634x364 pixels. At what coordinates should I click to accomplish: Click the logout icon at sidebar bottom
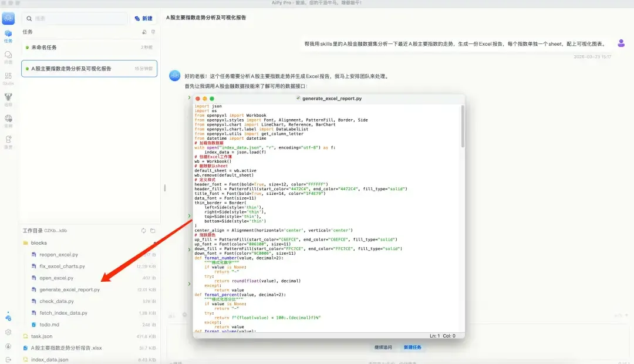pos(8,359)
